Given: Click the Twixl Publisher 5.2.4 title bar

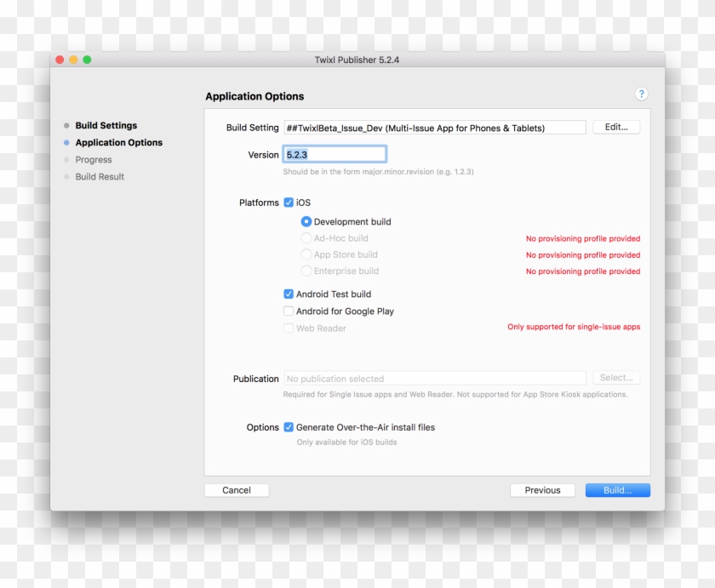Looking at the screenshot, I should pos(357,60).
